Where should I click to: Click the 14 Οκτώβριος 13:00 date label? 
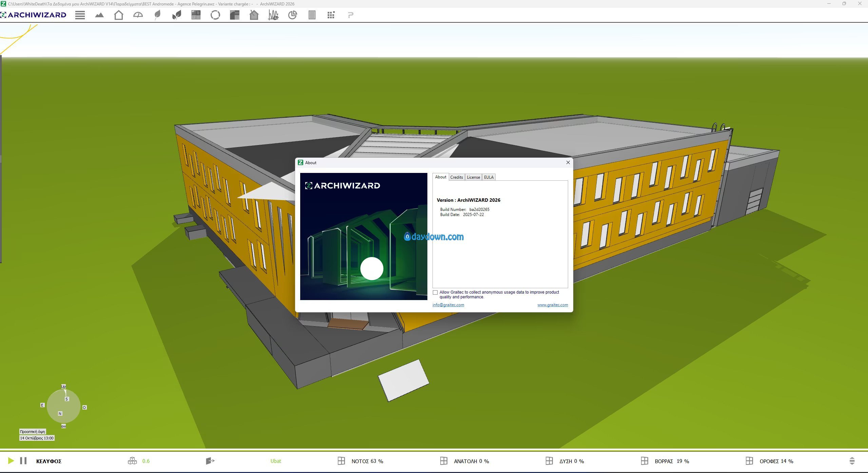tap(37, 438)
